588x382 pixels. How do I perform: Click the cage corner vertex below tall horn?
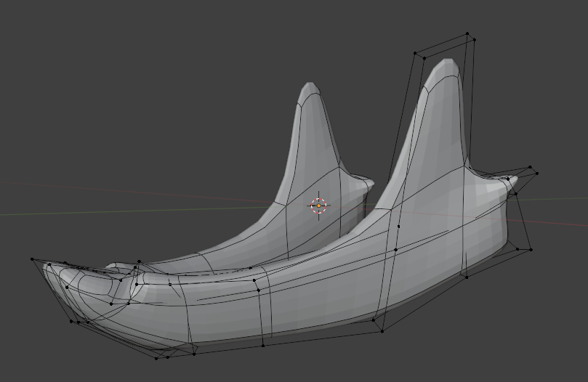(x=382, y=331)
